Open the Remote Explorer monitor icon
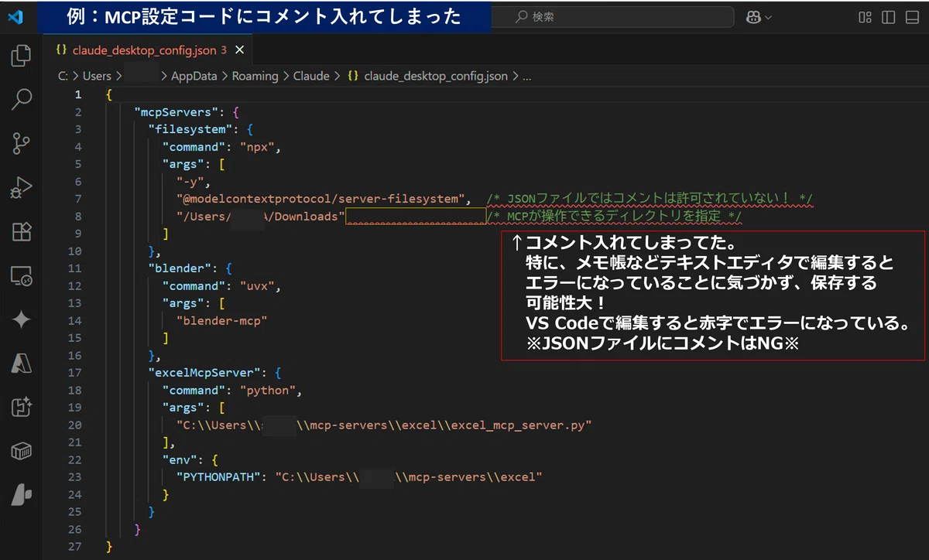 coord(21,275)
